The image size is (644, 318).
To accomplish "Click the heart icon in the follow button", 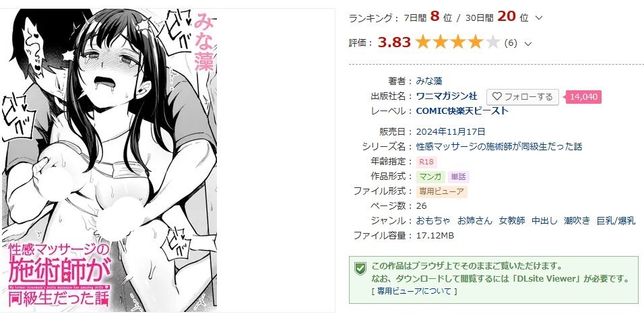I will [x=497, y=97].
